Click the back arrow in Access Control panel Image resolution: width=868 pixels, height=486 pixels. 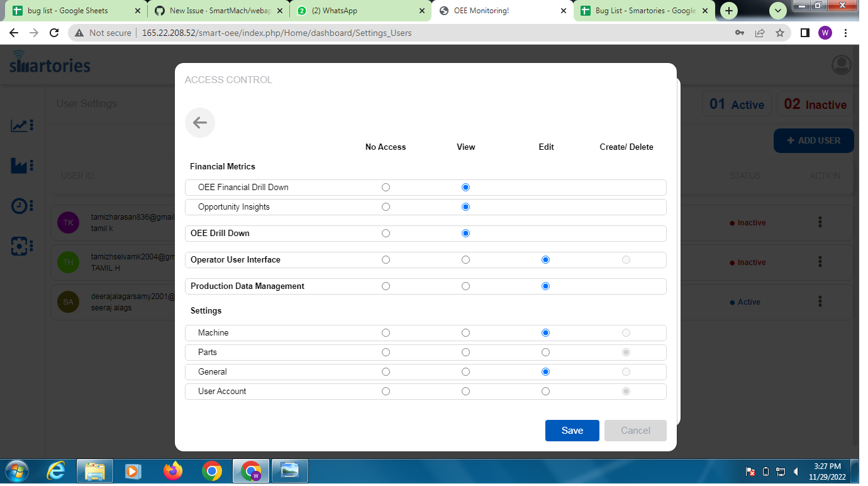[x=199, y=123]
